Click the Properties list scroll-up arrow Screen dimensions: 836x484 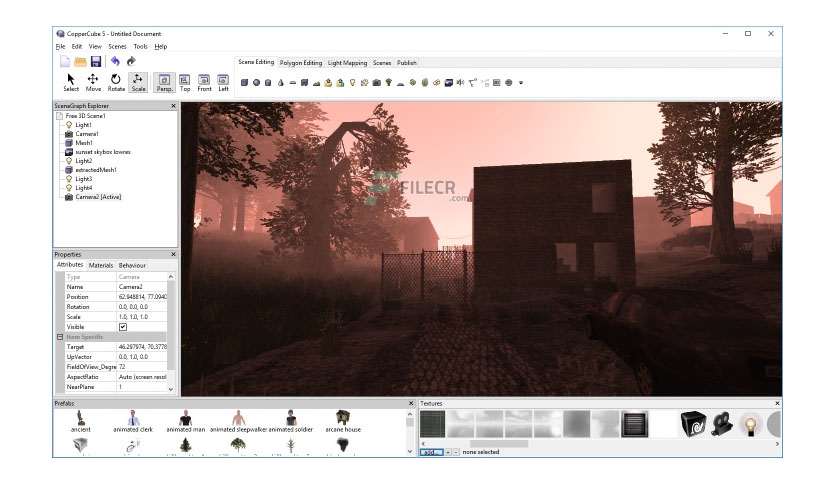click(x=171, y=277)
